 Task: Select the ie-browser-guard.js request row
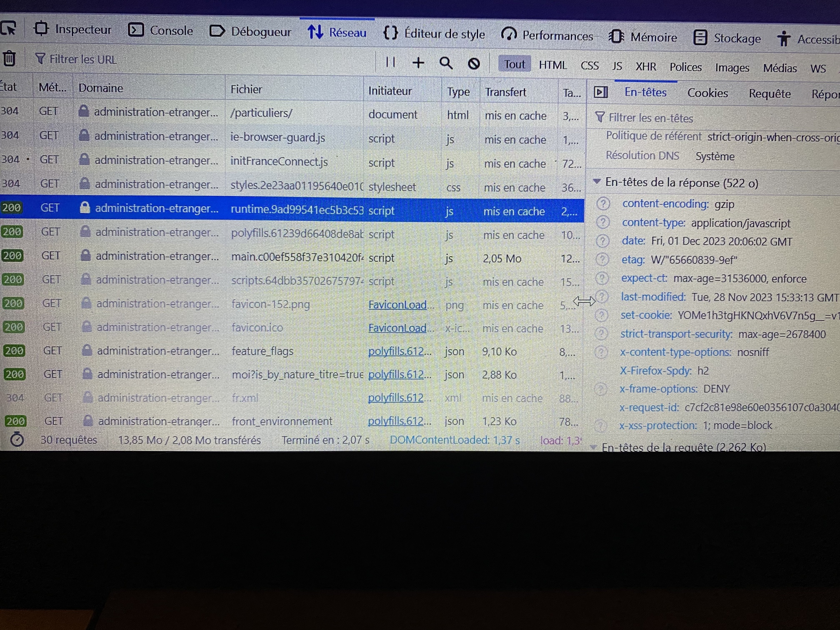point(292,137)
